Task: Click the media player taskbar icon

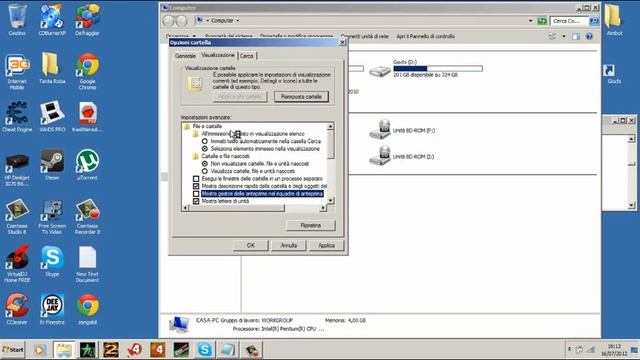Action: [x=40, y=350]
